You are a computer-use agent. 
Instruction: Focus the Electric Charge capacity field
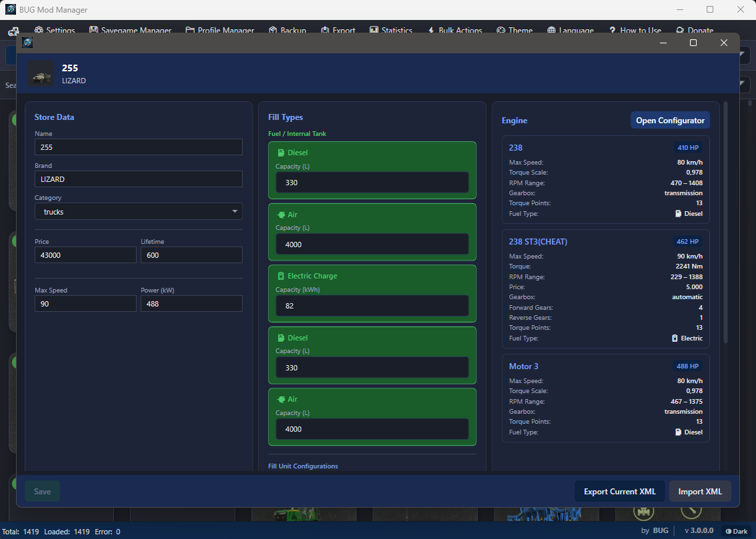[371, 306]
